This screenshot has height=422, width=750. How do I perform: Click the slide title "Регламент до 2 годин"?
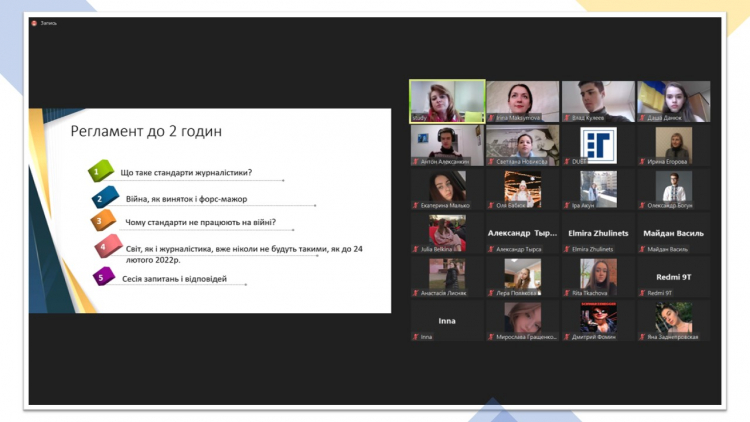146,131
